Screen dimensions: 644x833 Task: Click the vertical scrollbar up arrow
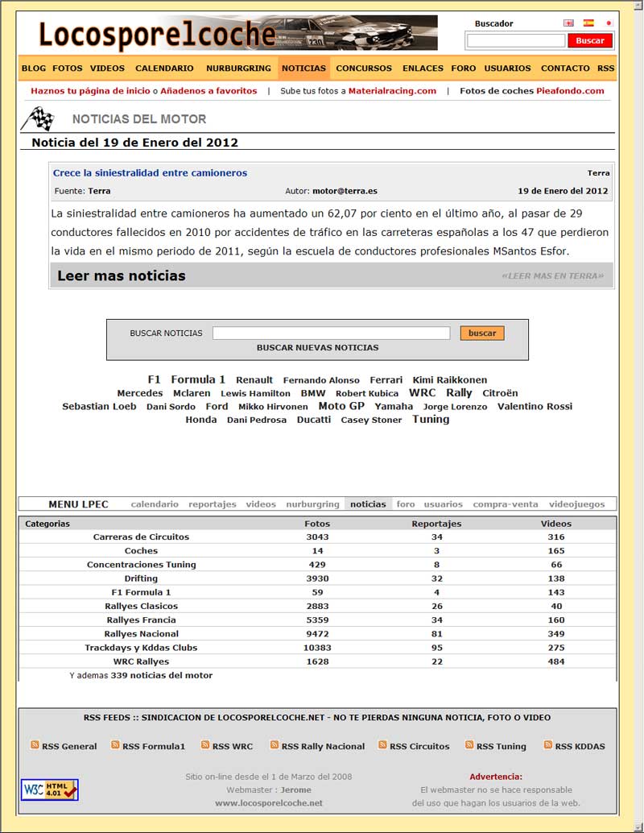tap(638, 6)
